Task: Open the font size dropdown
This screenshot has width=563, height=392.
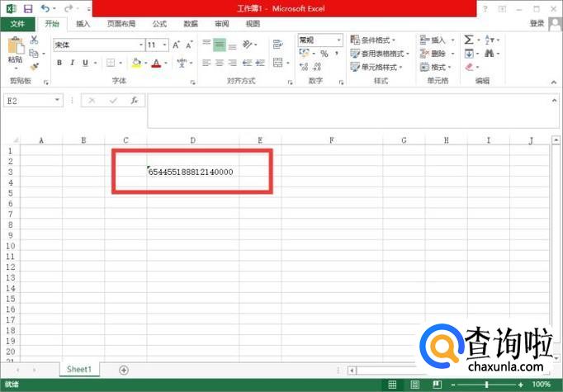Action: 164,45
